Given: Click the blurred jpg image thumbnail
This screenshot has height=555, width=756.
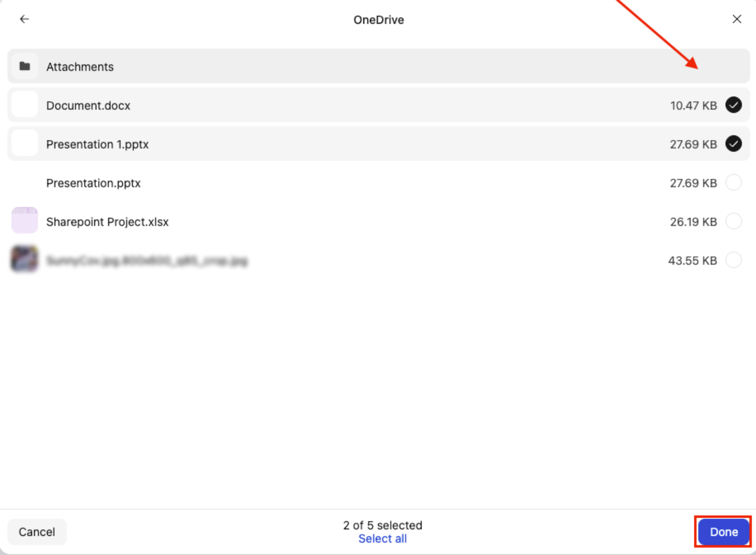Looking at the screenshot, I should [25, 259].
